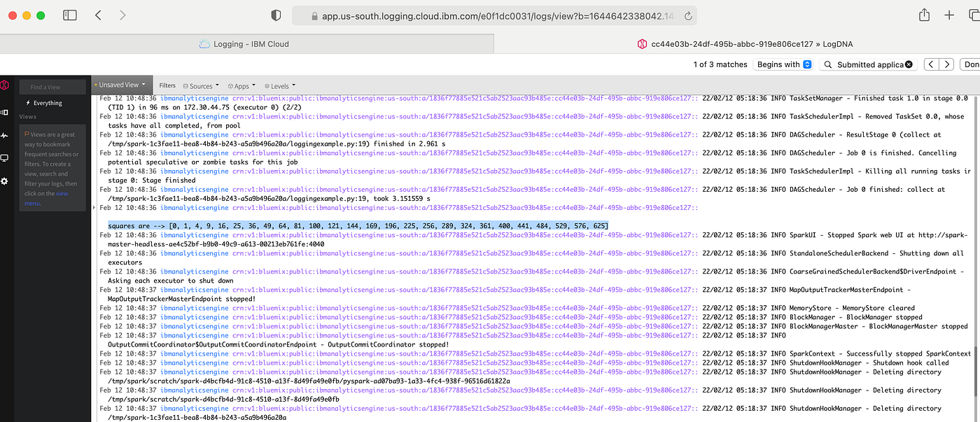
Task: Click the 'Views' heading in the sidebar
Action: pos(28,117)
